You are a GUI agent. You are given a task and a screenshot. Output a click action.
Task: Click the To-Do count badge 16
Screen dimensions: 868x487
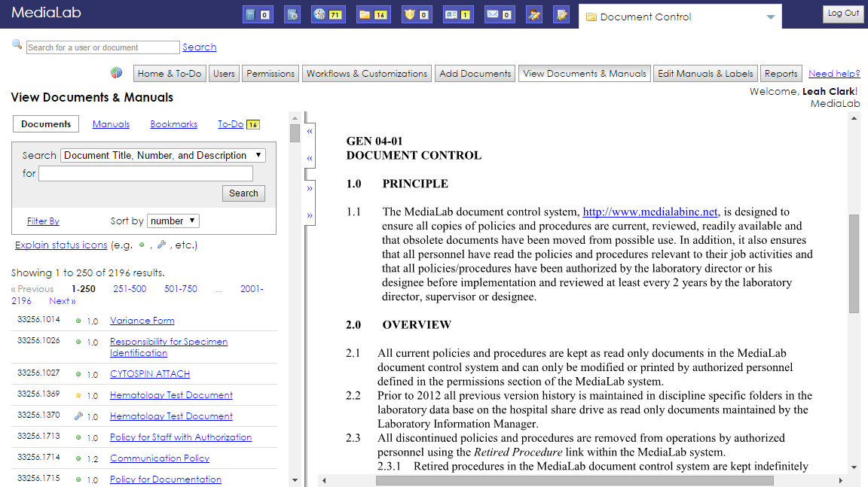point(253,124)
